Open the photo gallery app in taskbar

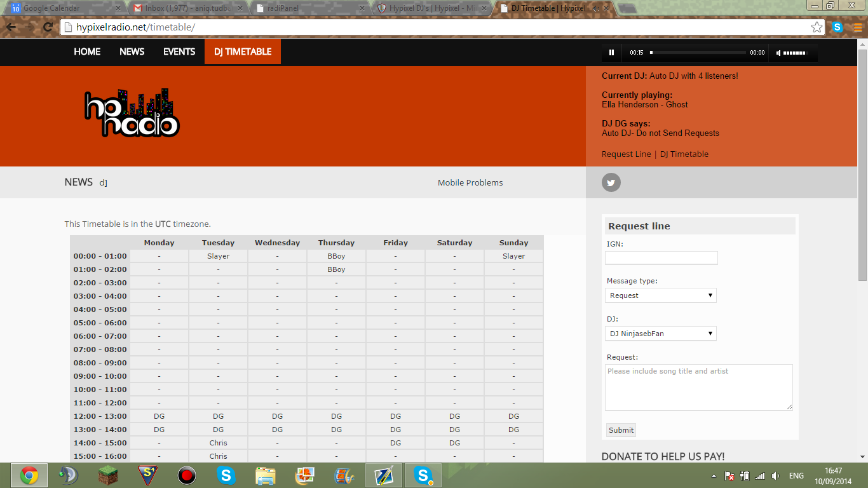(305, 475)
